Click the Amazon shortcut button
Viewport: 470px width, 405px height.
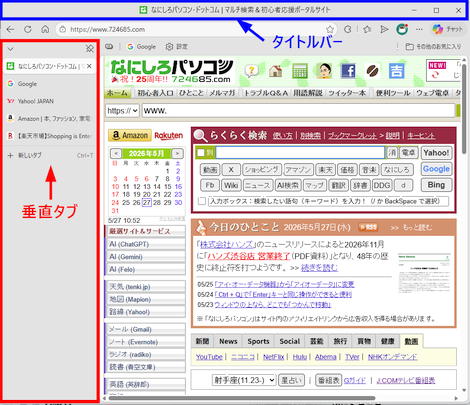[x=130, y=135]
